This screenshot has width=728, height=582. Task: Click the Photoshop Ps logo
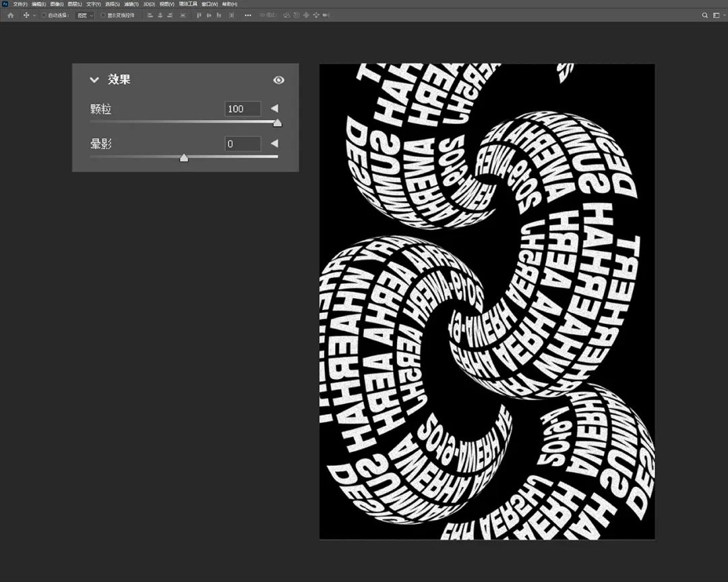(x=5, y=4)
